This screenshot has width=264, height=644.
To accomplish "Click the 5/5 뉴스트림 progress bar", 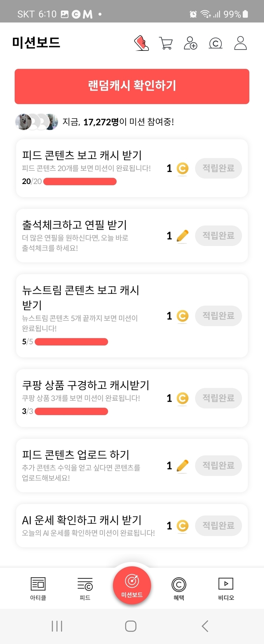I will pos(71,342).
